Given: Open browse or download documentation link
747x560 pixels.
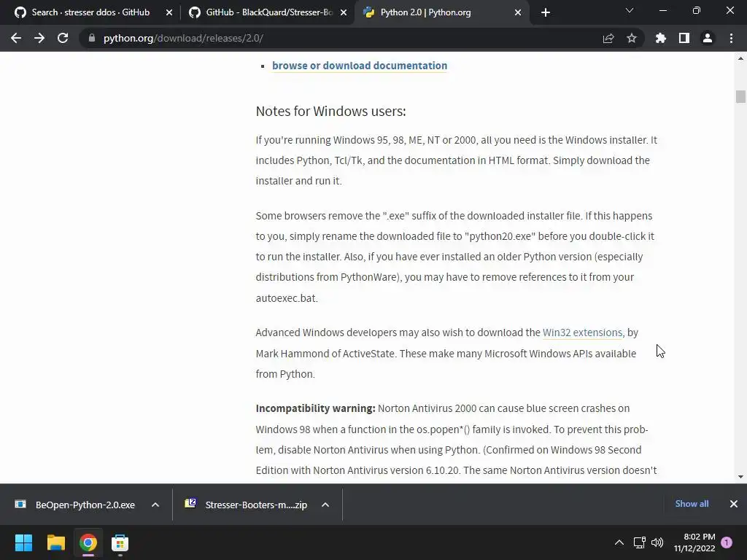Looking at the screenshot, I should pyautogui.click(x=360, y=66).
